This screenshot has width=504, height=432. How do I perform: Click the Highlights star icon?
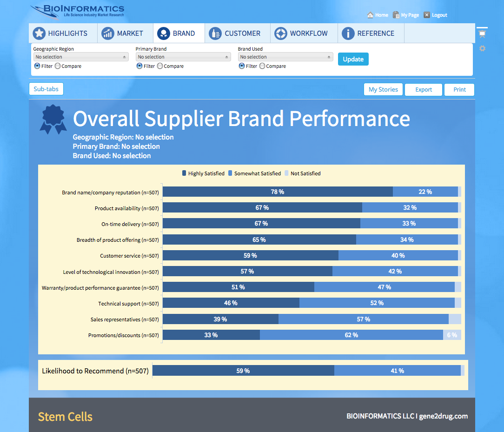(39, 33)
